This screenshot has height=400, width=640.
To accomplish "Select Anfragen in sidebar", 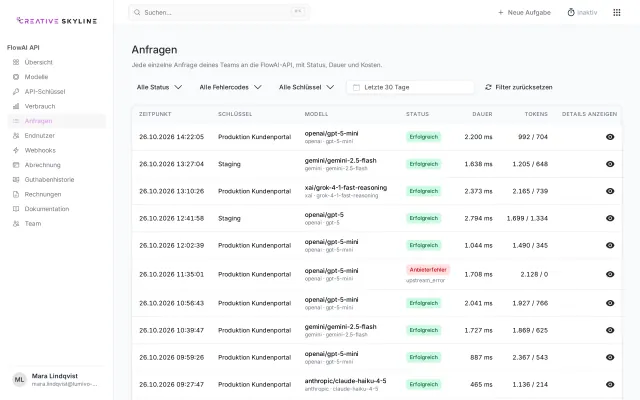I will [56, 121].
